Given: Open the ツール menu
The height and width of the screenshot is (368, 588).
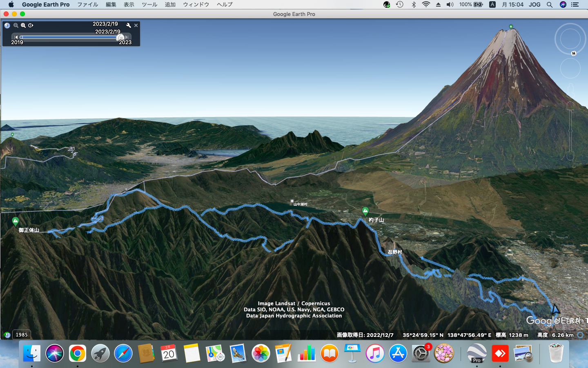Looking at the screenshot, I should (x=149, y=4).
